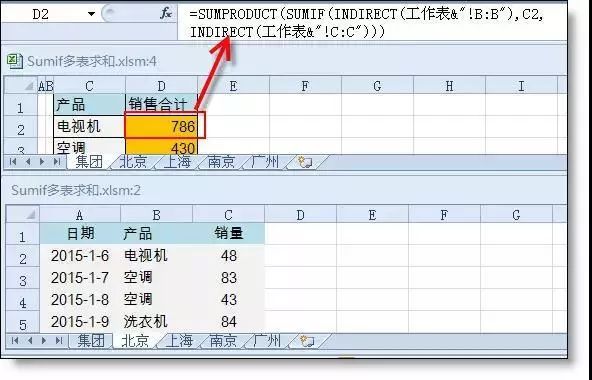Click the insert new sheet icon in bottom window

(x=306, y=341)
